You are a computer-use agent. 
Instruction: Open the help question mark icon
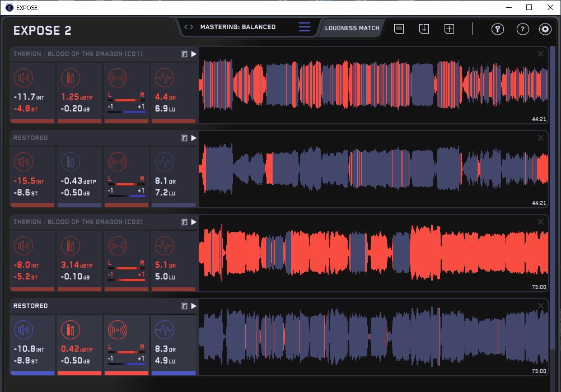pos(522,29)
